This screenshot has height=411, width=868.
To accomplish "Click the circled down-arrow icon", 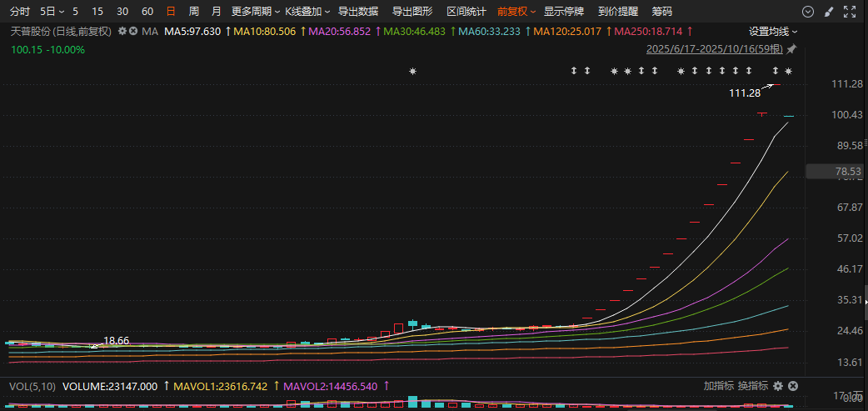I will coord(807,12).
